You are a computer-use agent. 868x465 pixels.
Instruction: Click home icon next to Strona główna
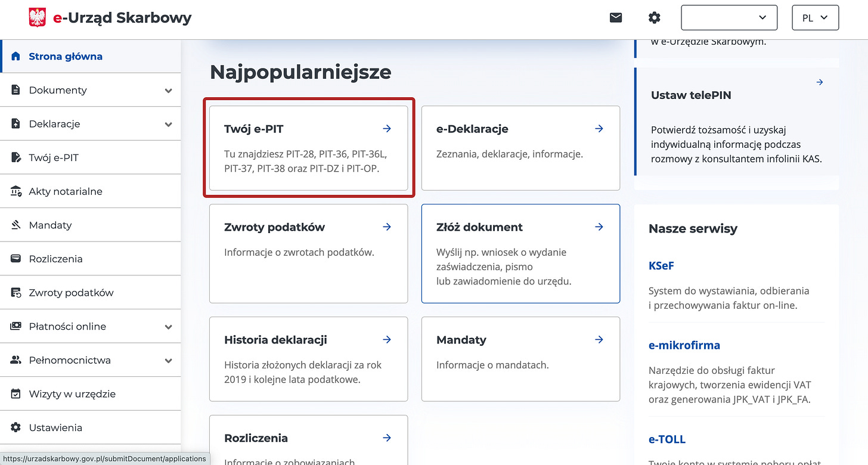point(16,57)
